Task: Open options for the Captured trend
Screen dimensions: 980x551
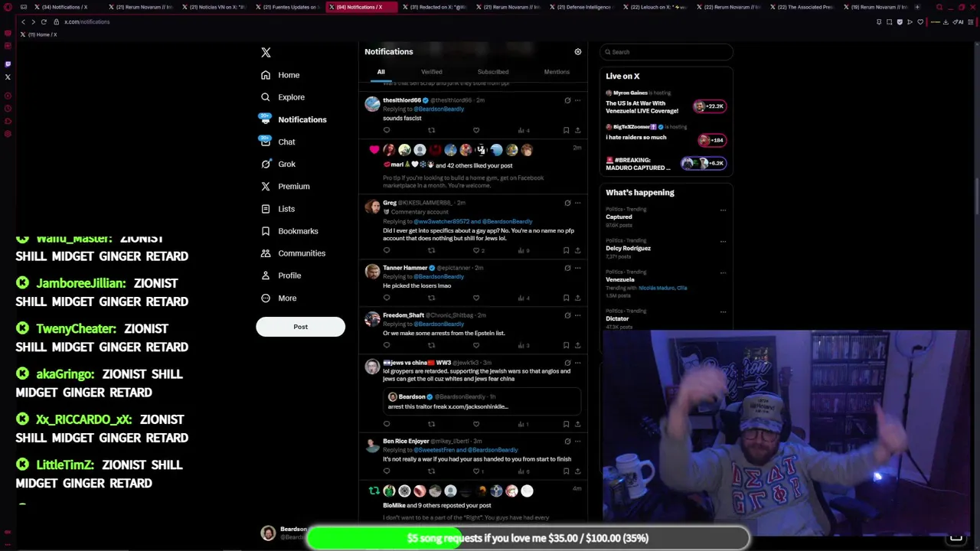Action: pos(723,210)
